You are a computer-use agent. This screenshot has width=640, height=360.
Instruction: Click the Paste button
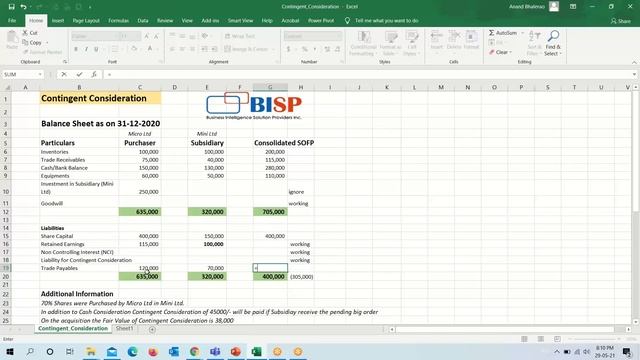(x=12, y=40)
